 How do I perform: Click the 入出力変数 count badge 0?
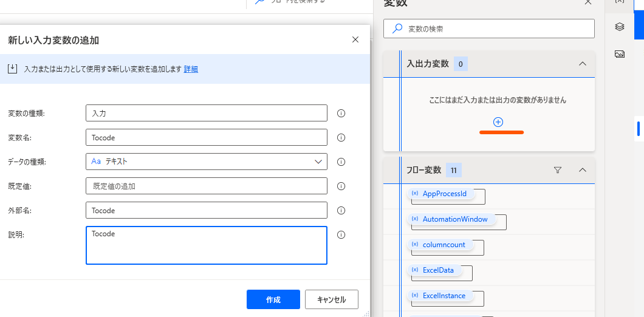(x=461, y=64)
